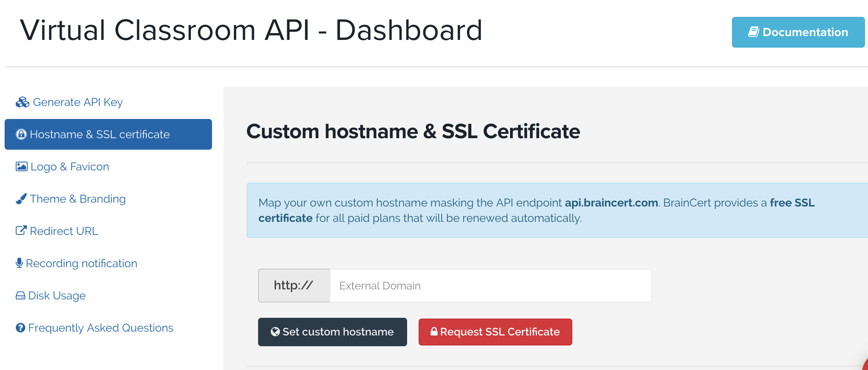Open the Generate API Key section
Screen dimensions: 868x370
pos(78,102)
